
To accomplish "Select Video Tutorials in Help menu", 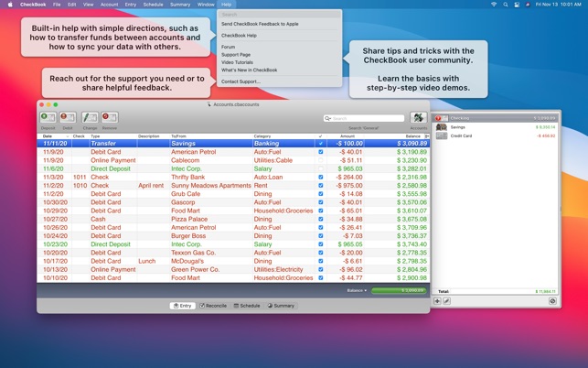I will [x=237, y=62].
